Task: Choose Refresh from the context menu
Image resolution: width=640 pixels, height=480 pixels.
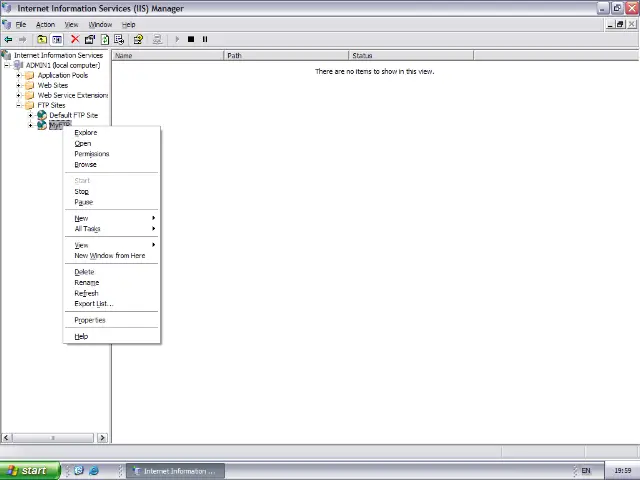Action: (x=111, y=293)
